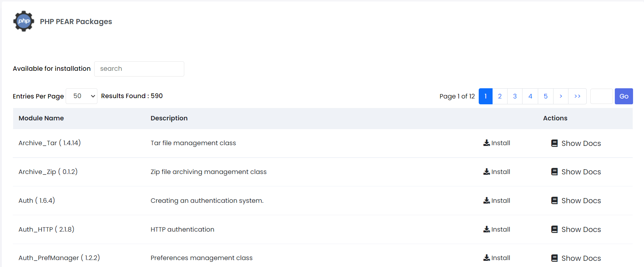Go to page 4
This screenshot has width=644, height=267.
pyautogui.click(x=530, y=96)
